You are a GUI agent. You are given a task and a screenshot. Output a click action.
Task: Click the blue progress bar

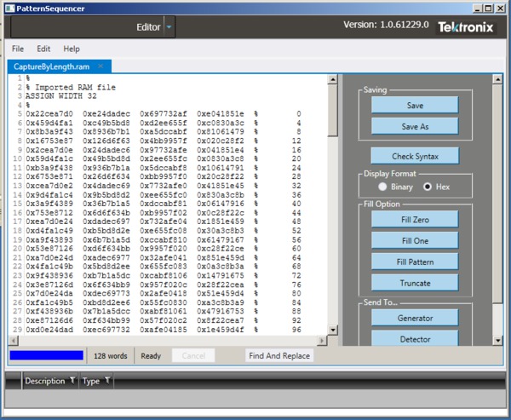click(46, 355)
